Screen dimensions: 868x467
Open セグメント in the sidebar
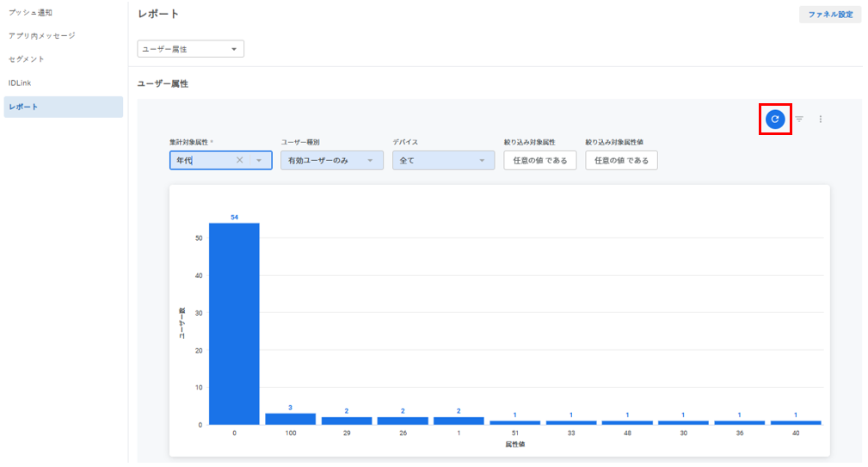[x=26, y=58]
